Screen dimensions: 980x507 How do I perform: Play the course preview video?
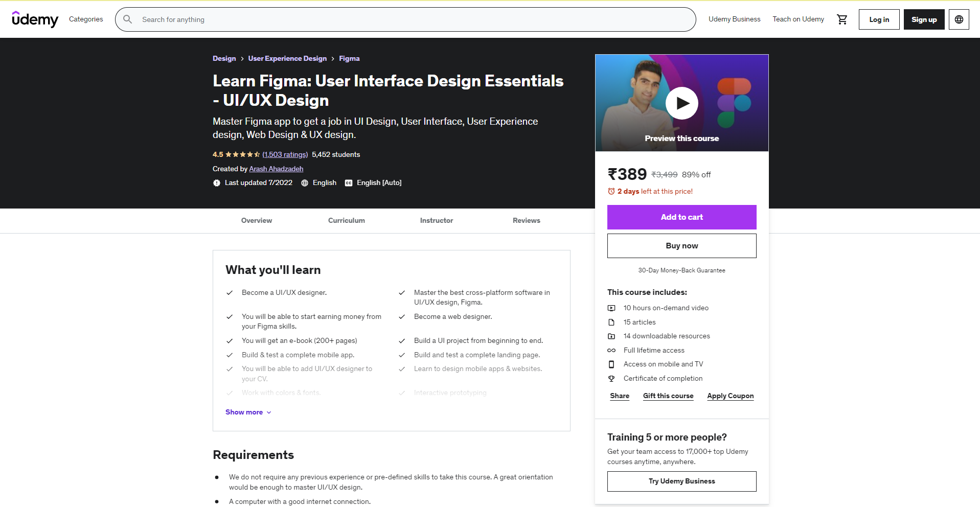tap(681, 103)
